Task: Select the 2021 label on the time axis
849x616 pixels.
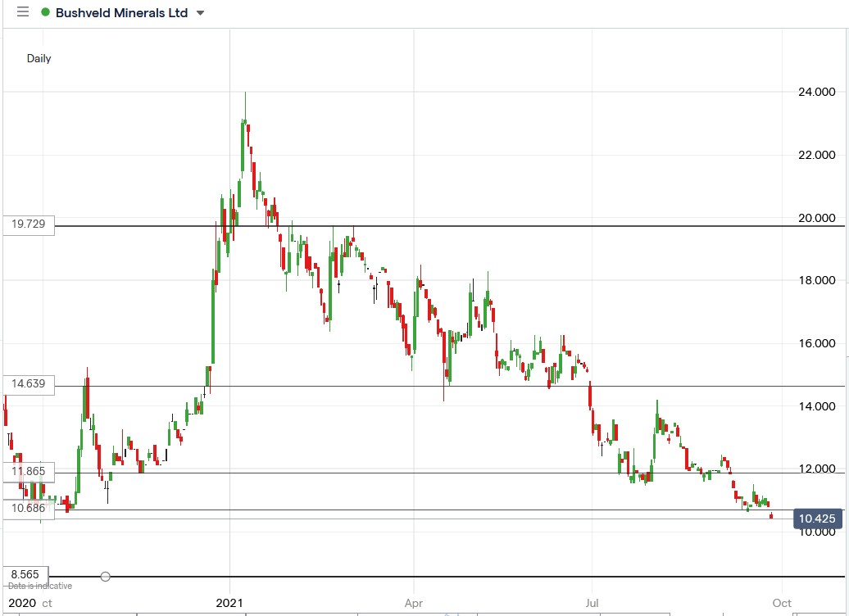Action: pos(230,602)
